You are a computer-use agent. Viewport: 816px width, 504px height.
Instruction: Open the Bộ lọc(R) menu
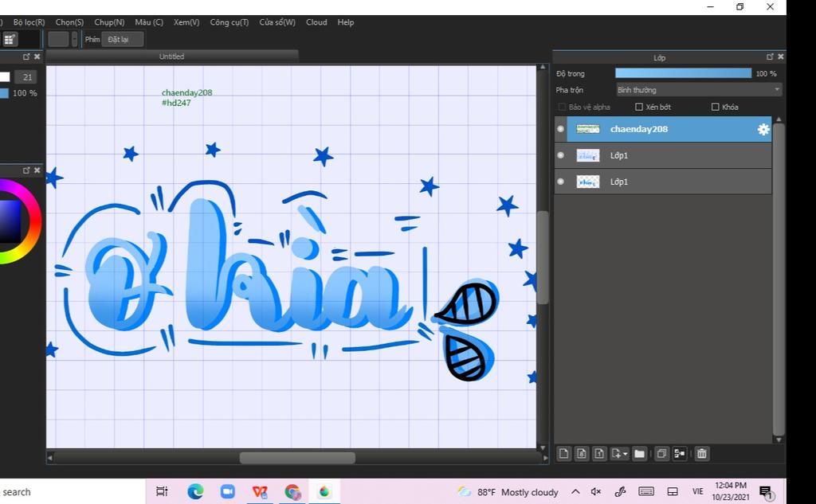pos(29,21)
